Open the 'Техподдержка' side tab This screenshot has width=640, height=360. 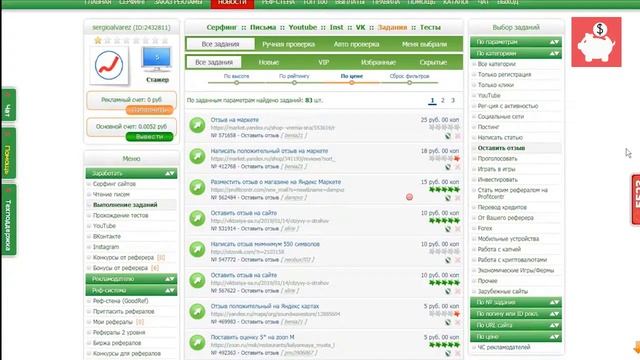9,220
